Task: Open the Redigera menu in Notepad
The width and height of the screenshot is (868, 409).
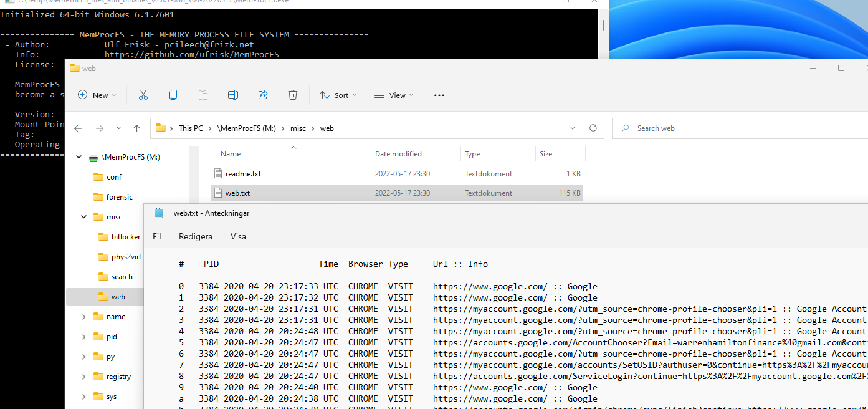Action: coord(196,236)
